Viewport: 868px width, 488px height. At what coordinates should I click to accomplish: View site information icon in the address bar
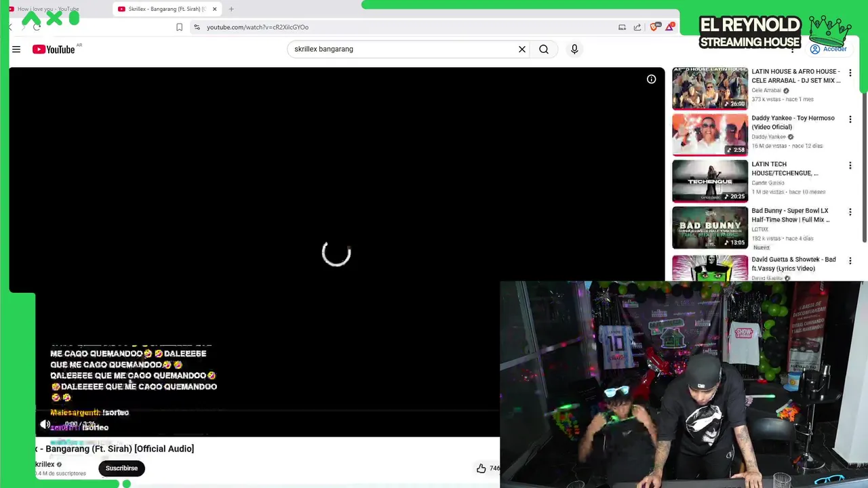tap(197, 27)
